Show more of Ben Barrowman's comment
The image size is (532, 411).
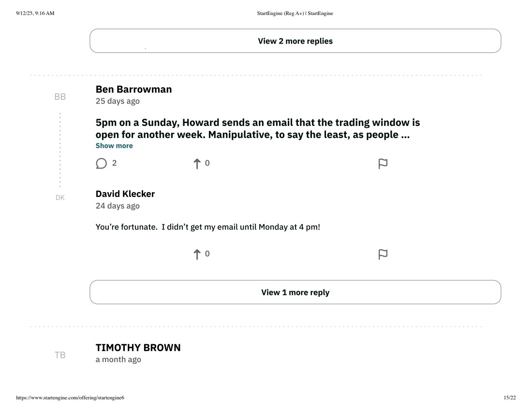click(x=114, y=146)
